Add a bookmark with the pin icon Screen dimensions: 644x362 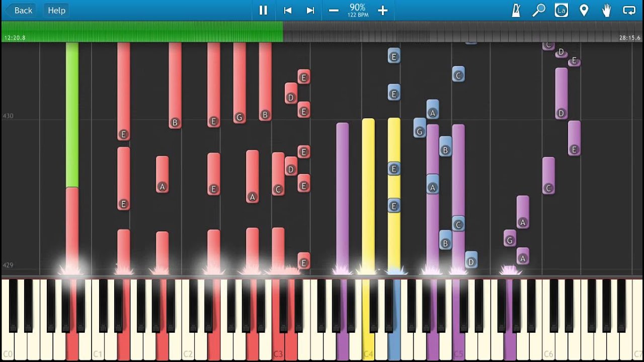tap(584, 10)
